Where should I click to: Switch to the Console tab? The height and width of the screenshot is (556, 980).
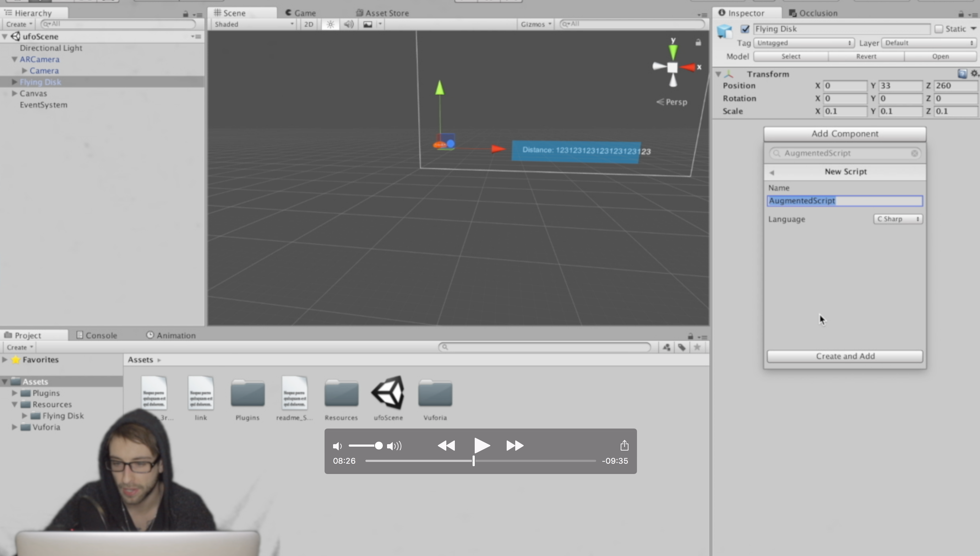click(97, 335)
